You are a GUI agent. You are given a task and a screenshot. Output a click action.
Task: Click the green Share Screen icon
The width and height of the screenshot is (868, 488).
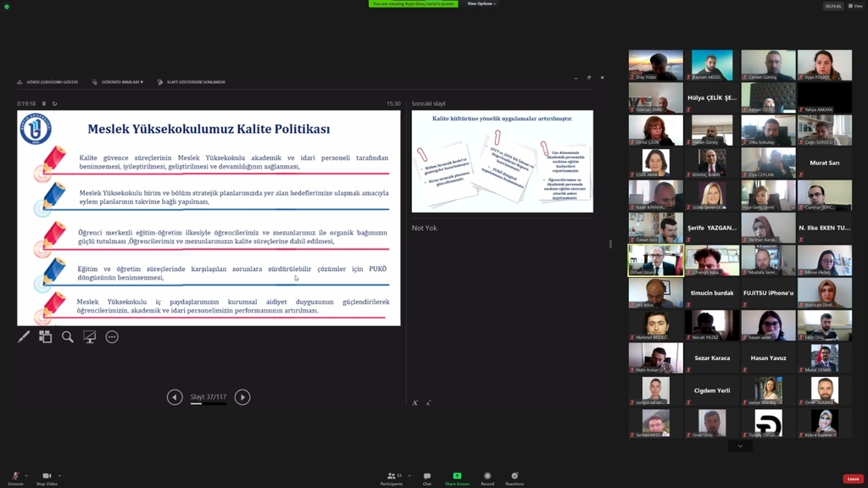(x=457, y=476)
